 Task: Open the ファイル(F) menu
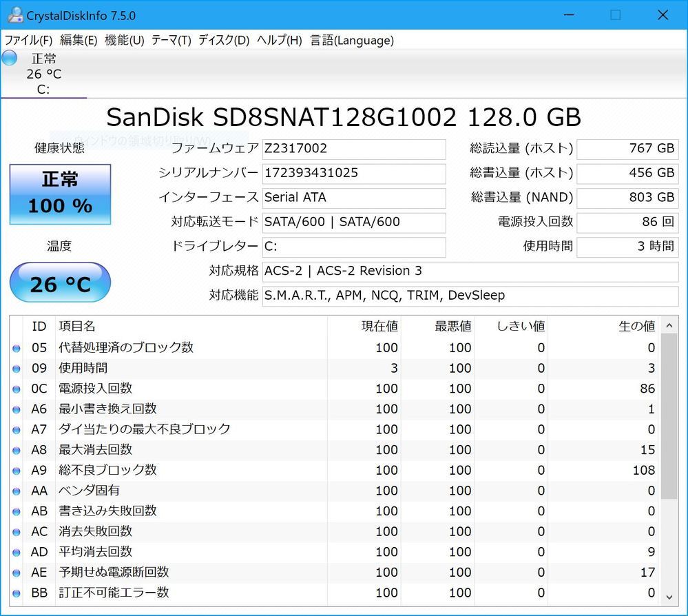point(28,41)
